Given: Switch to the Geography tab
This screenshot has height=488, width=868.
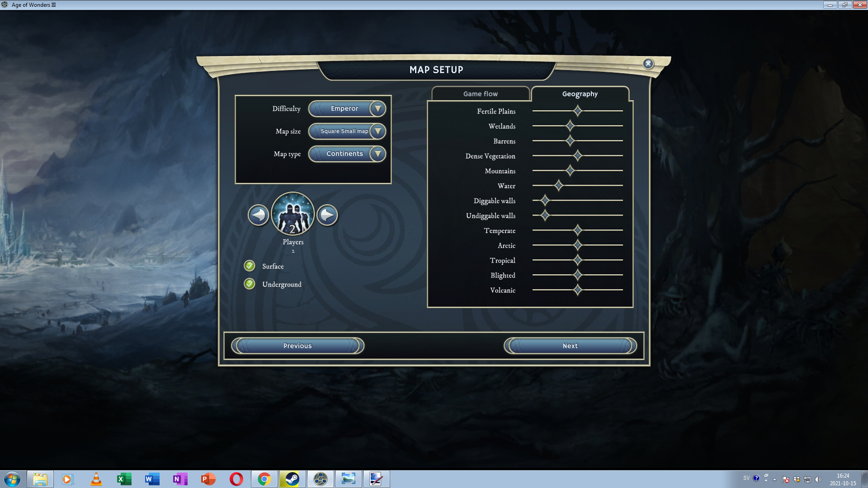Looking at the screenshot, I should click(x=580, y=94).
